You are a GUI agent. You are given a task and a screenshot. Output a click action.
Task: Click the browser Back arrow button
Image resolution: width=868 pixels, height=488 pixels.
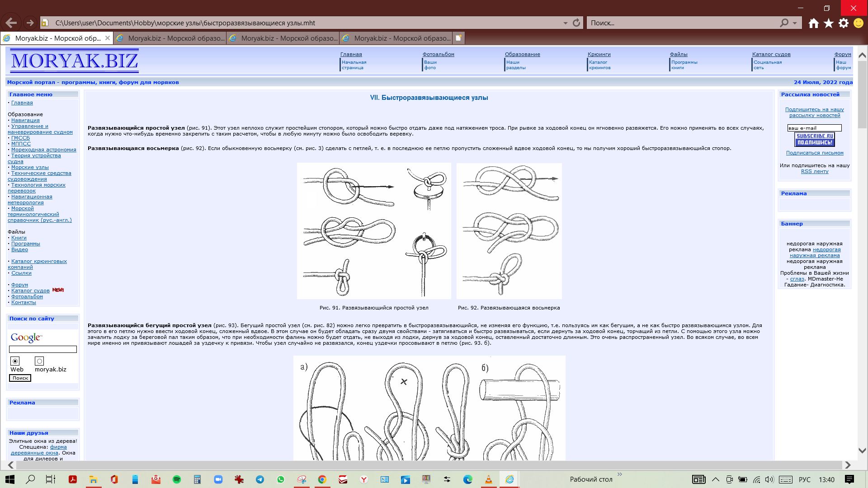(x=11, y=23)
